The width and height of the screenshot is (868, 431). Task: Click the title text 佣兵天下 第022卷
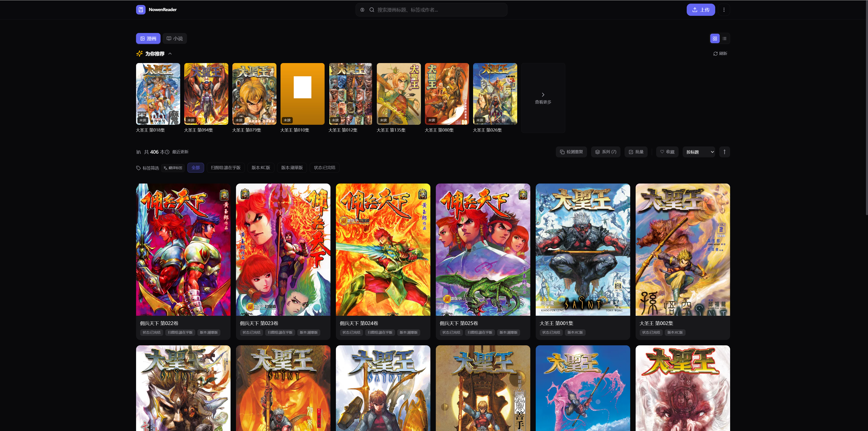159,323
